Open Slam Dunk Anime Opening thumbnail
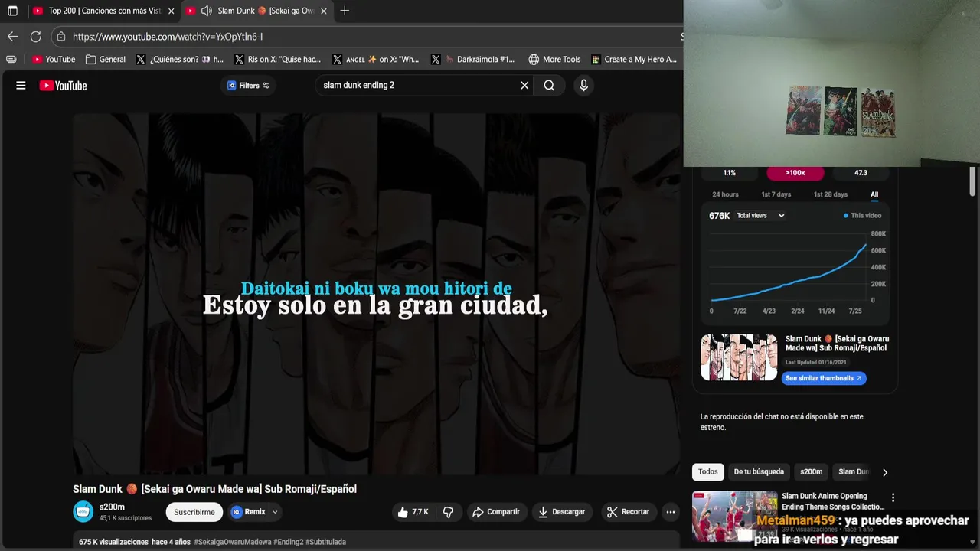This screenshot has width=980, height=551. click(x=734, y=517)
